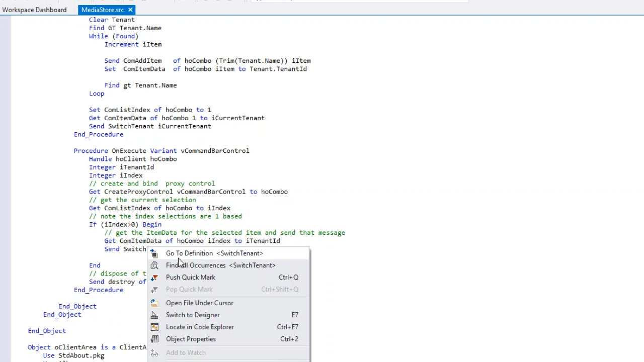The height and width of the screenshot is (362, 644).
Task: Click the 'Tenant.TenantId' text in code
Action: click(278, 69)
